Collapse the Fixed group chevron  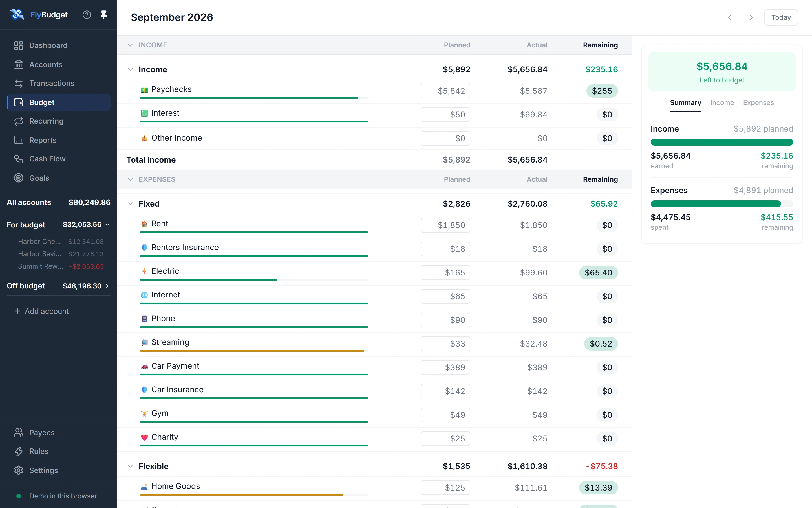click(130, 204)
